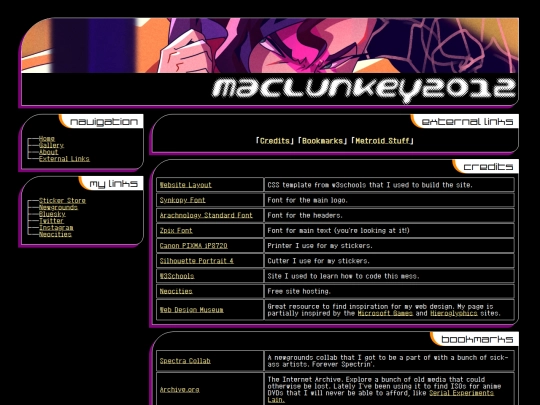Open the Neocities link in credits table
The image size is (540, 405).
pyautogui.click(x=176, y=291)
